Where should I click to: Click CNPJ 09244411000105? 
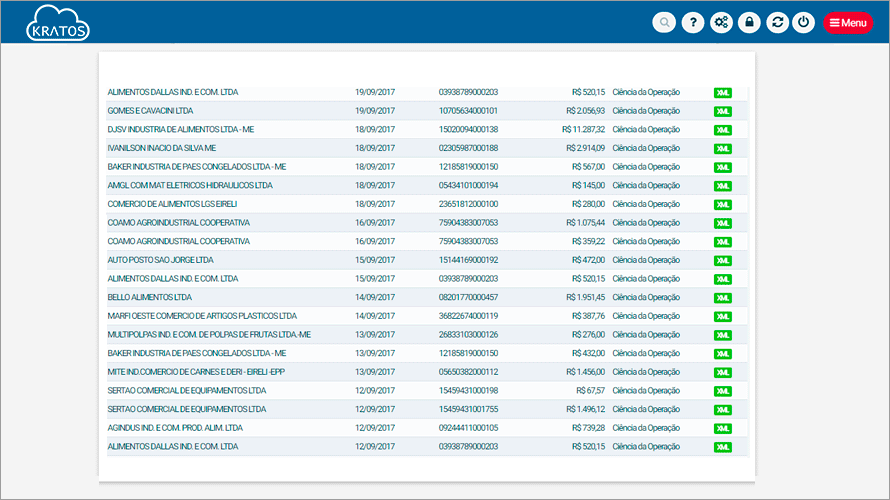[x=468, y=428]
